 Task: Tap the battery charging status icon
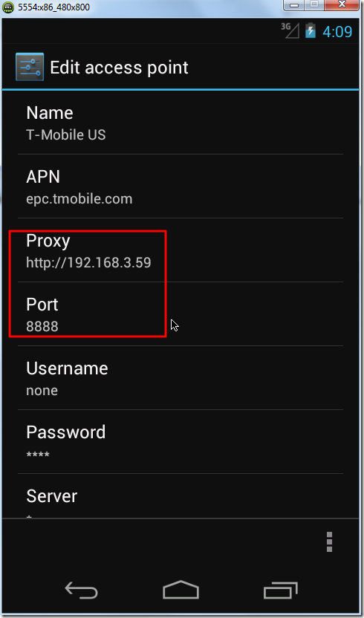[311, 30]
